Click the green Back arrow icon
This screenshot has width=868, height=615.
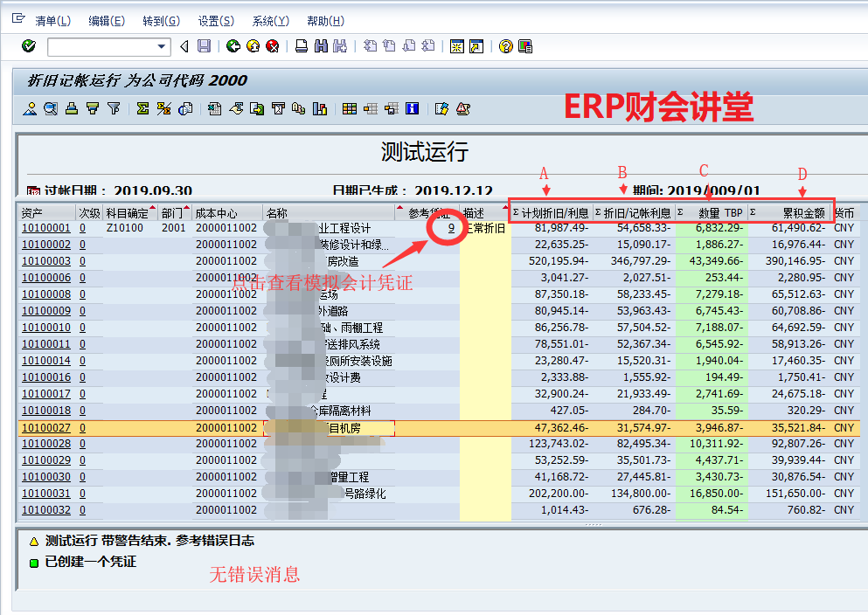click(233, 46)
